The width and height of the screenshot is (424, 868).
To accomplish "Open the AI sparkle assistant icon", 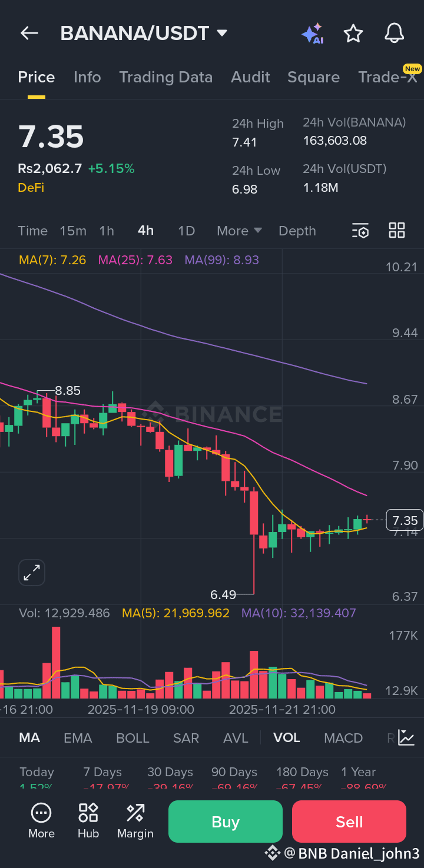I will tap(313, 34).
